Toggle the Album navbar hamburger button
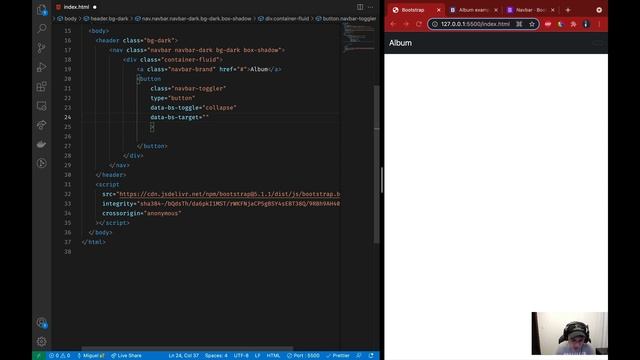The width and height of the screenshot is (640, 360). (x=598, y=43)
